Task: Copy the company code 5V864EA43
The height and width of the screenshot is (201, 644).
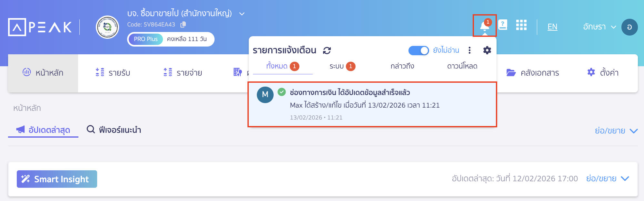Action: coord(183,25)
